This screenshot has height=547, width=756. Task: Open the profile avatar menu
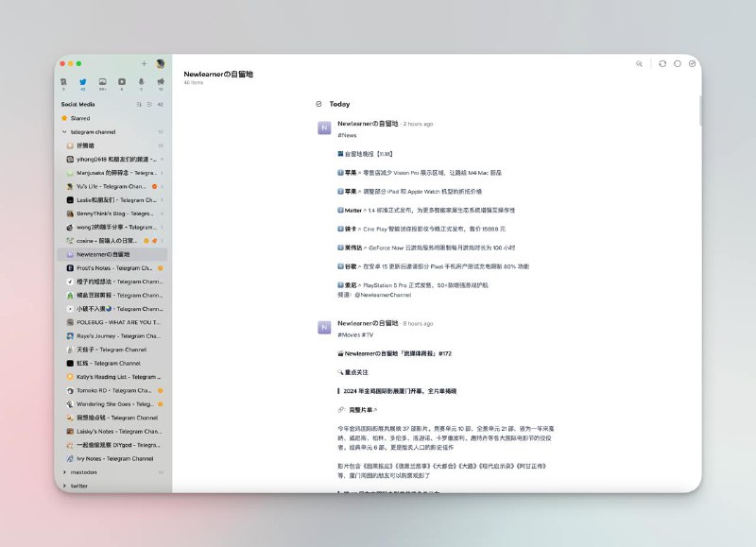point(162,63)
